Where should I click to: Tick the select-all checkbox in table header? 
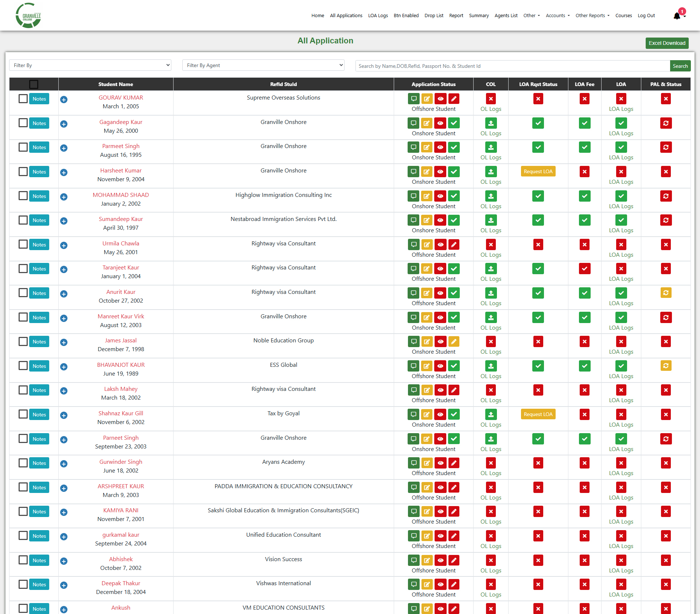coord(34,84)
